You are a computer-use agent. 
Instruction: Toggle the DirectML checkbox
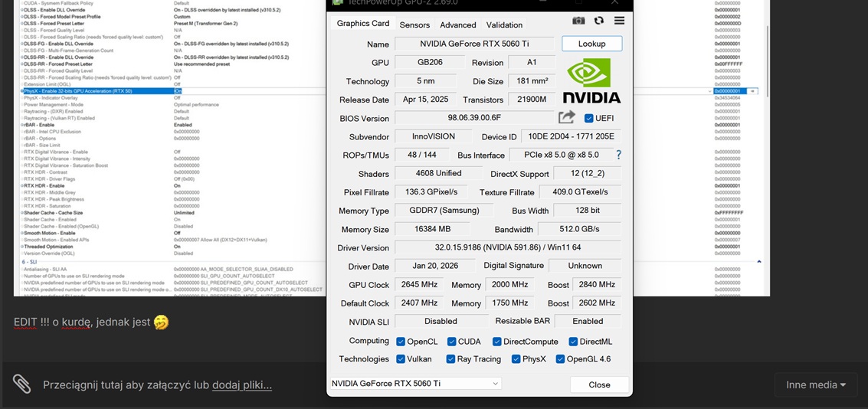click(573, 342)
